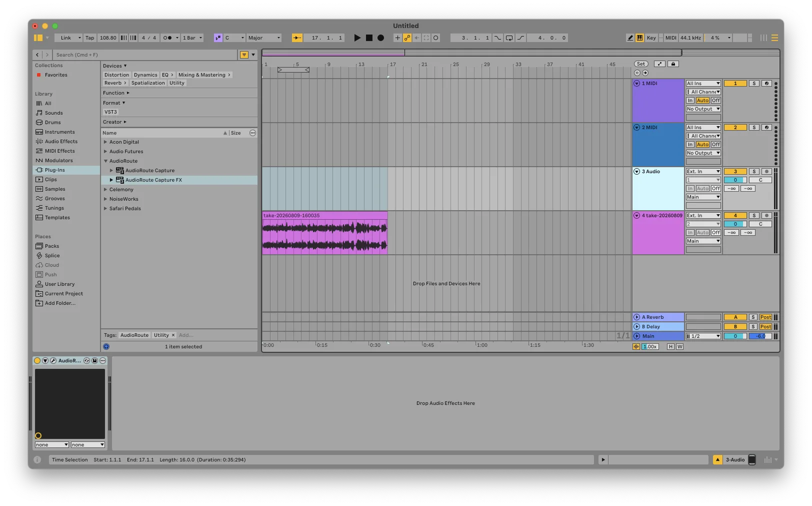Viewport: 812px width, 506px height.
Task: Set 4 take track monitor to Off
Action: click(x=716, y=233)
